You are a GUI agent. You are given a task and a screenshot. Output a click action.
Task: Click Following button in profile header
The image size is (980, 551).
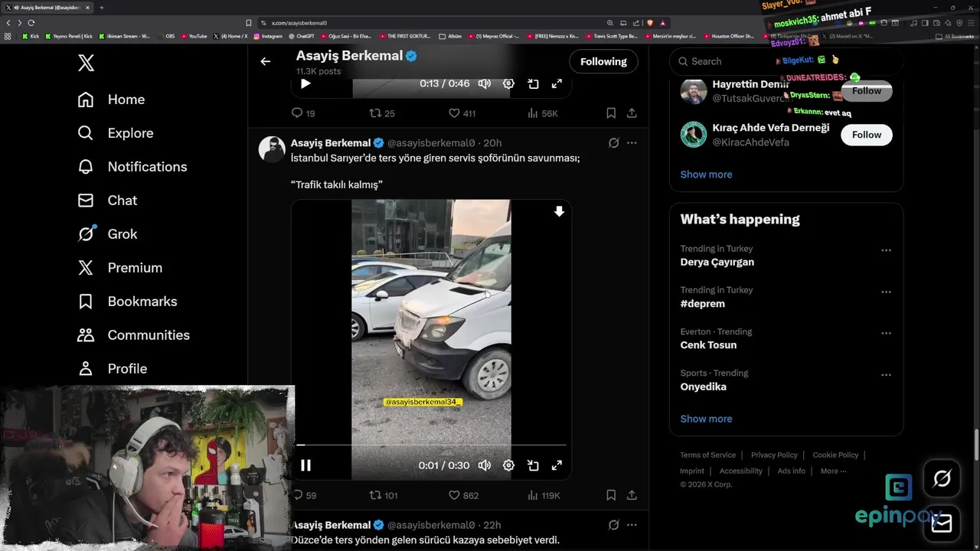[x=603, y=61]
